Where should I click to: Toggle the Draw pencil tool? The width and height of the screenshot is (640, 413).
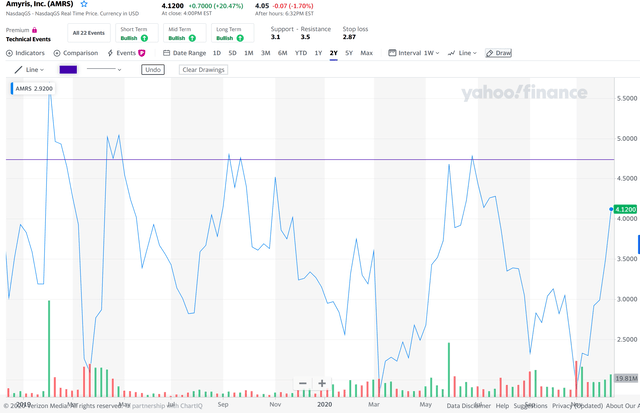(498, 53)
